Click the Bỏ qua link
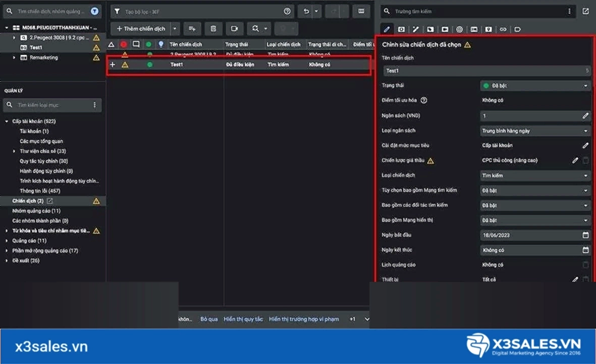596x364 pixels. pos(209,319)
